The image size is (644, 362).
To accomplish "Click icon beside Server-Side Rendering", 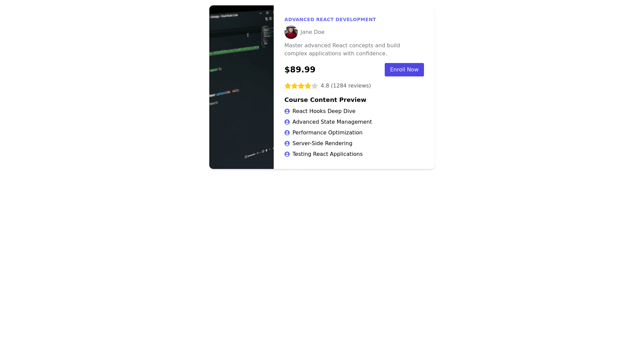I will click(287, 143).
